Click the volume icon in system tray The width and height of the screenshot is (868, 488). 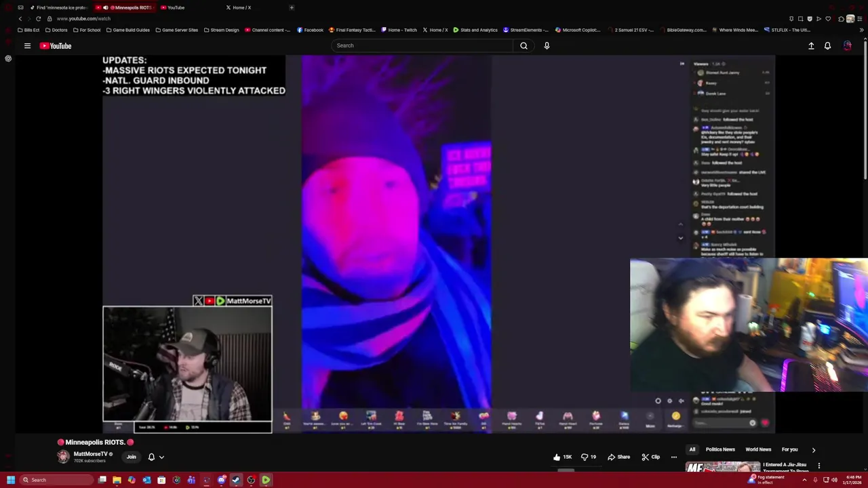pos(835,480)
